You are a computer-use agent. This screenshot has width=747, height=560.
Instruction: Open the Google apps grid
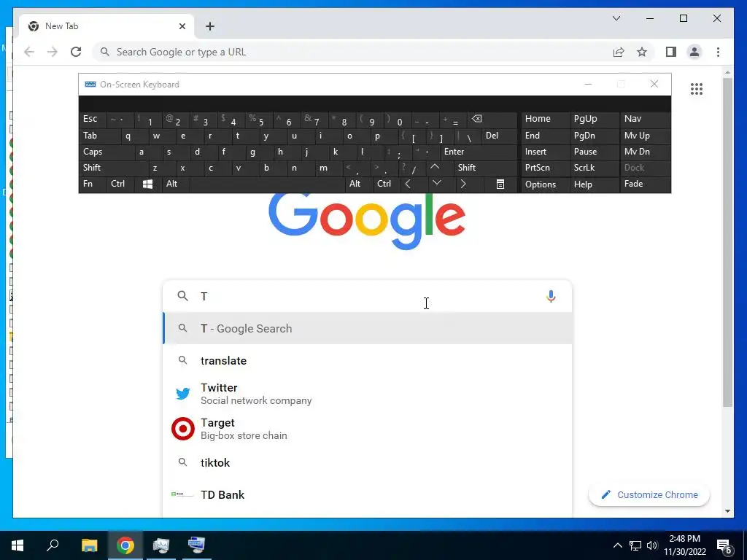[697, 89]
